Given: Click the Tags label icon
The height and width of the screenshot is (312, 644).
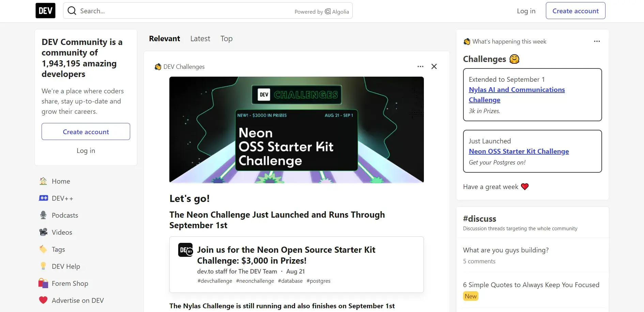Looking at the screenshot, I should [43, 249].
